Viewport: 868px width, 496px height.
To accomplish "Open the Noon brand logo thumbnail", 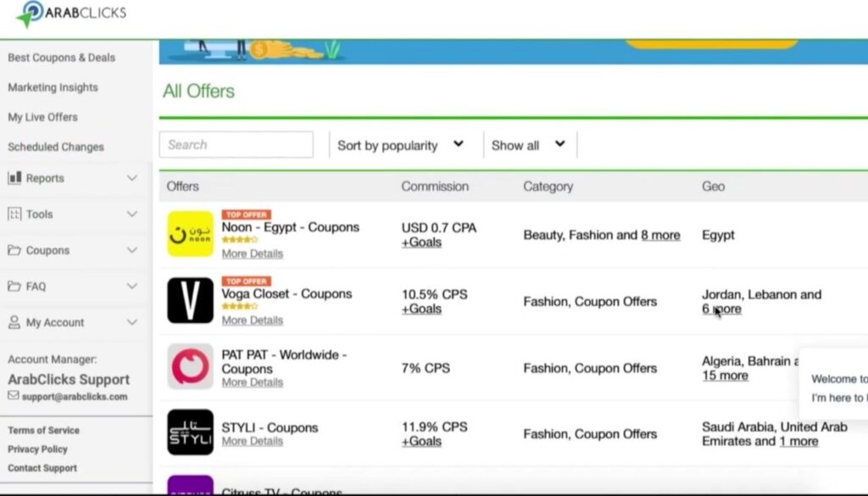I will coord(191,234).
